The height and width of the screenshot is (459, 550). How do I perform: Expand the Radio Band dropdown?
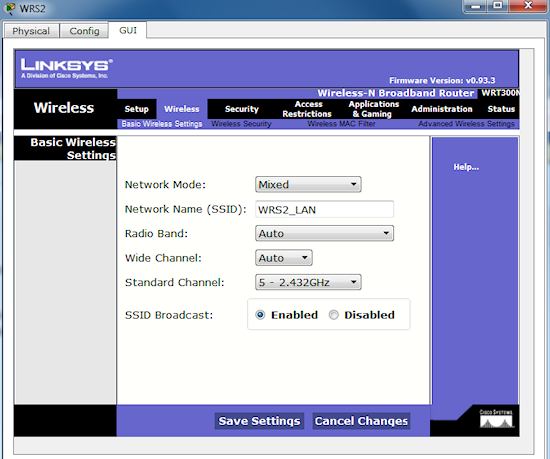[324, 234]
